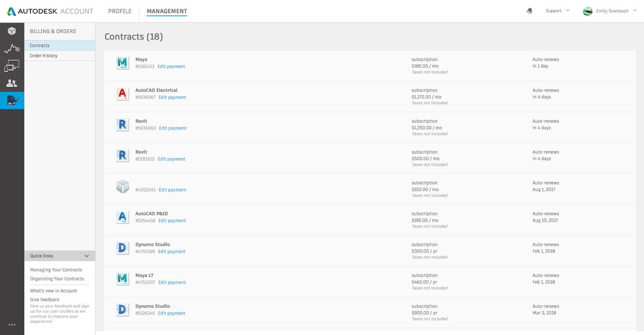Click the $1,170.00 / mo price
The height and width of the screenshot is (335, 644).
pyautogui.click(x=426, y=97)
